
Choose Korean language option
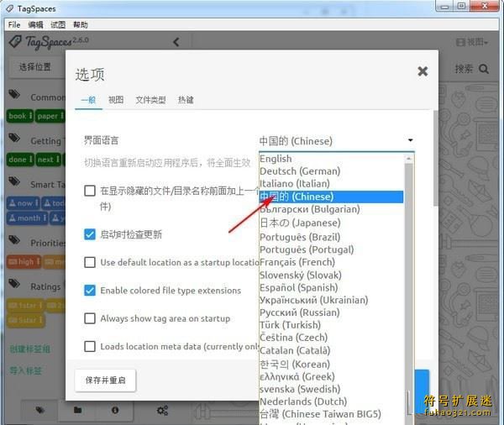pos(332,365)
